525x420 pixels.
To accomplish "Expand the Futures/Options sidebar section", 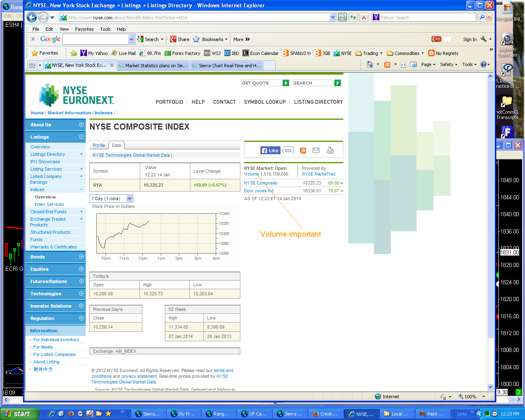I will point(81,281).
